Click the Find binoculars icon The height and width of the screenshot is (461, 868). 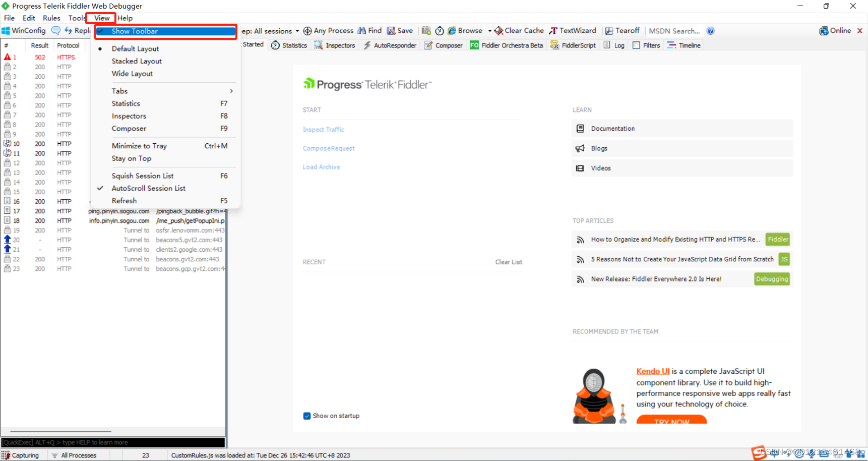pos(362,31)
